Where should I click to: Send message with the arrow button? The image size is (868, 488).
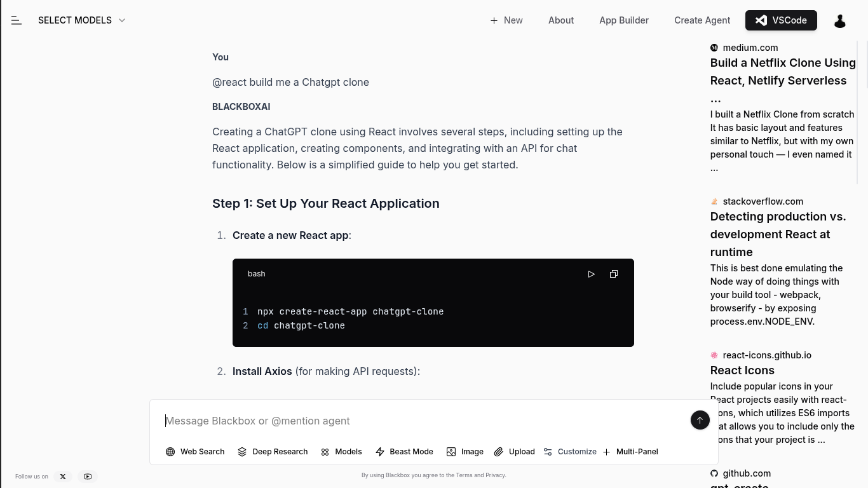[700, 420]
